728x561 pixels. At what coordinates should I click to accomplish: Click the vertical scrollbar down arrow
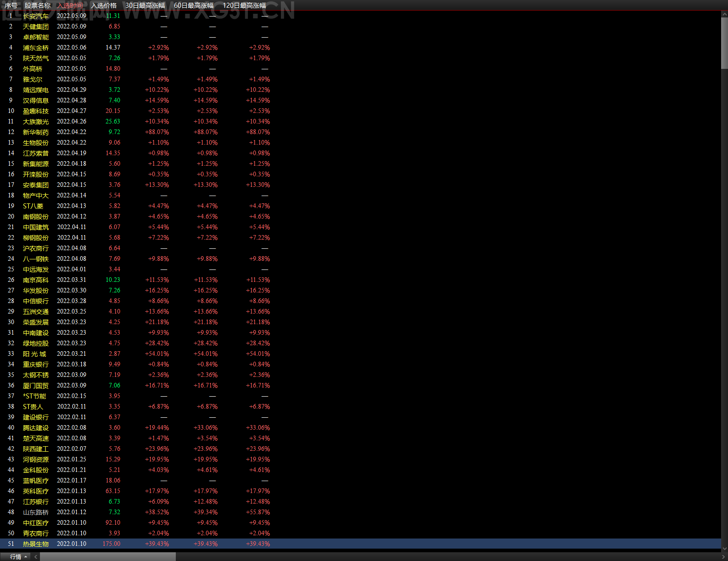724,548
